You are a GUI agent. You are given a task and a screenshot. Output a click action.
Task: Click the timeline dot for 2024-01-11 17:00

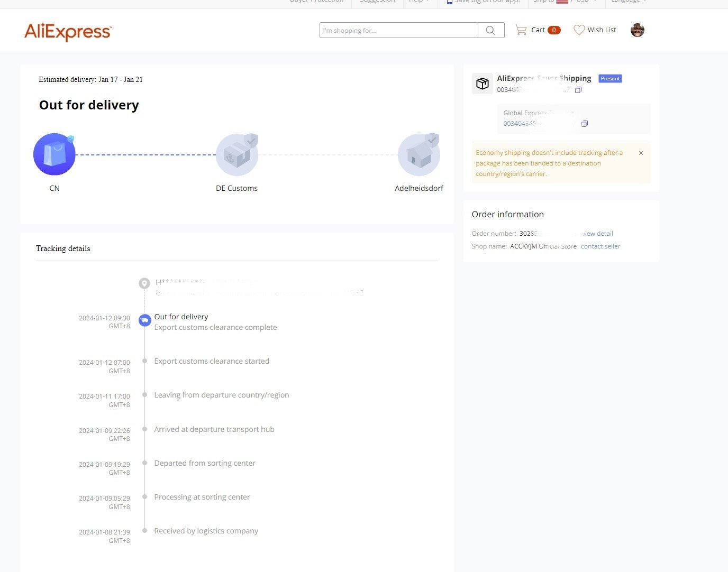pos(144,395)
